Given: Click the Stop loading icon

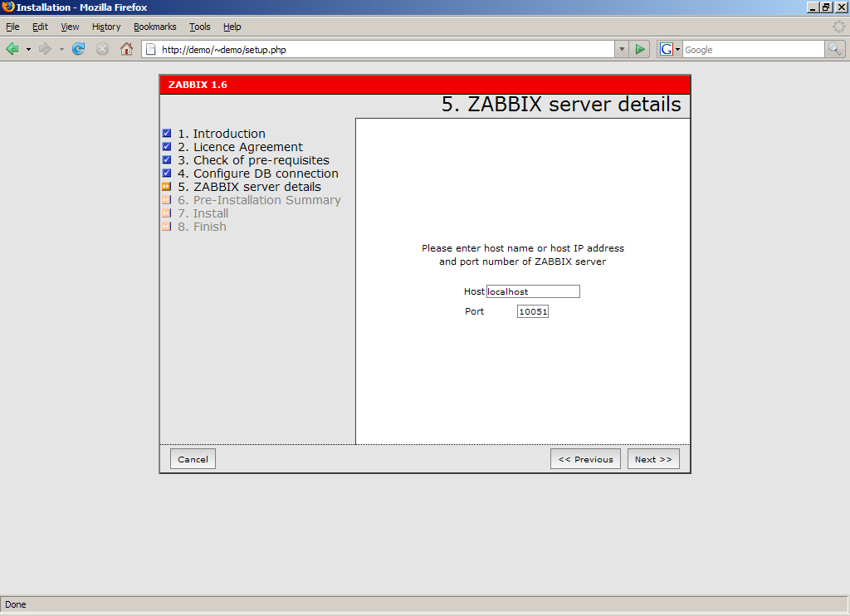Looking at the screenshot, I should pyautogui.click(x=102, y=49).
